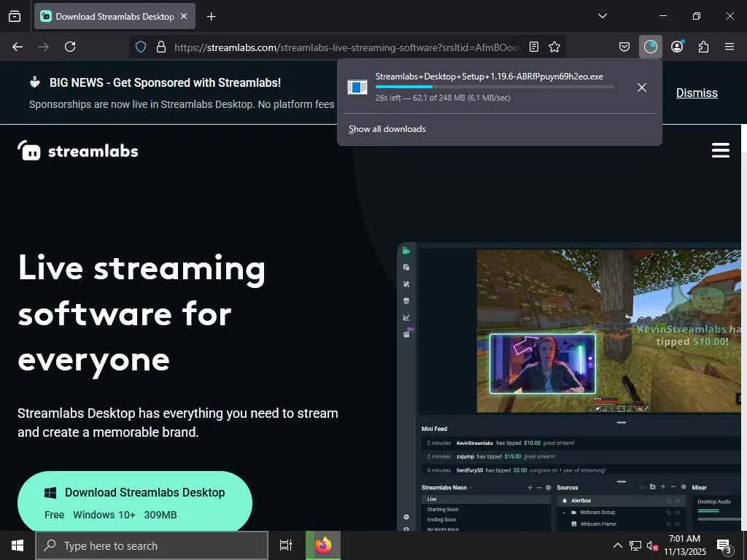Click the streamlabs.com address bar
This screenshot has width=747, height=560.
point(347,47)
